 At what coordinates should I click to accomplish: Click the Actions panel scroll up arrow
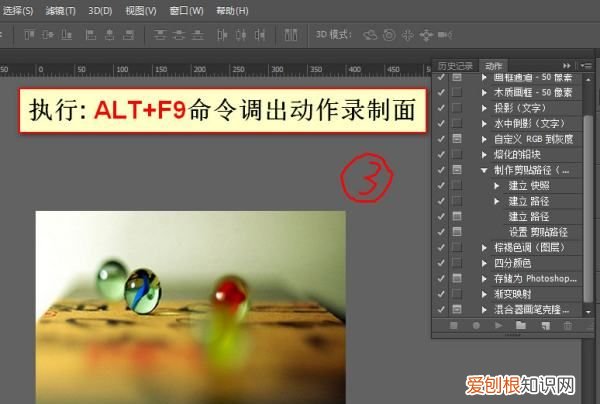coord(588,80)
